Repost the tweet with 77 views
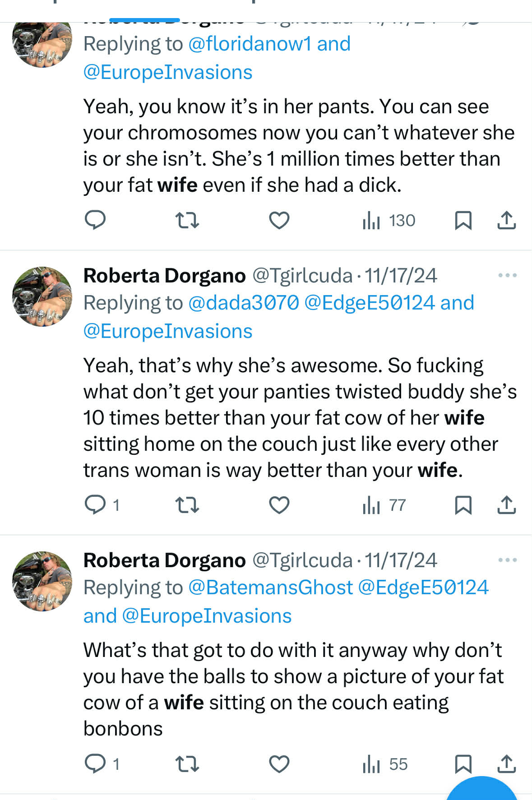This screenshot has width=532, height=800. [187, 505]
